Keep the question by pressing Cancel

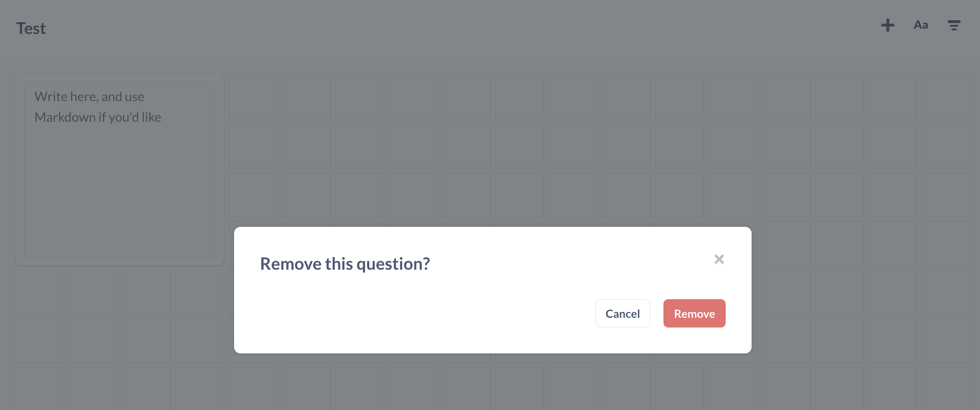(x=623, y=313)
